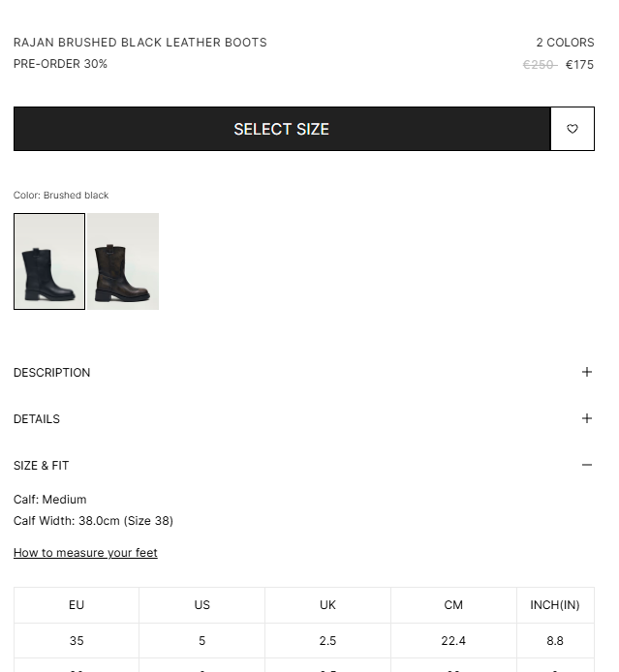Click the EU column header in size table
The image size is (619, 672).
coord(77,605)
